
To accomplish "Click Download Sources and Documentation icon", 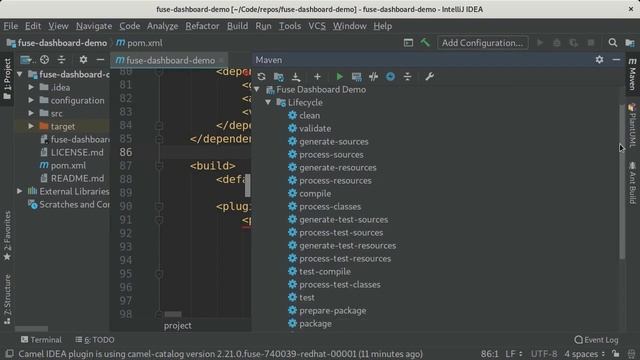I will [x=296, y=77].
